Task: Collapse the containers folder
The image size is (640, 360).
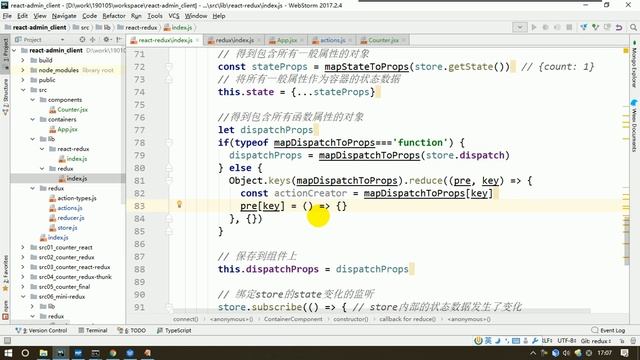Action: 33,119
